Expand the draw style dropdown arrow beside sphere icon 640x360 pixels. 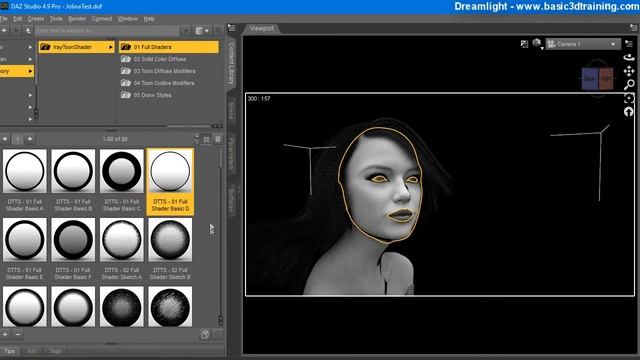[542, 48]
